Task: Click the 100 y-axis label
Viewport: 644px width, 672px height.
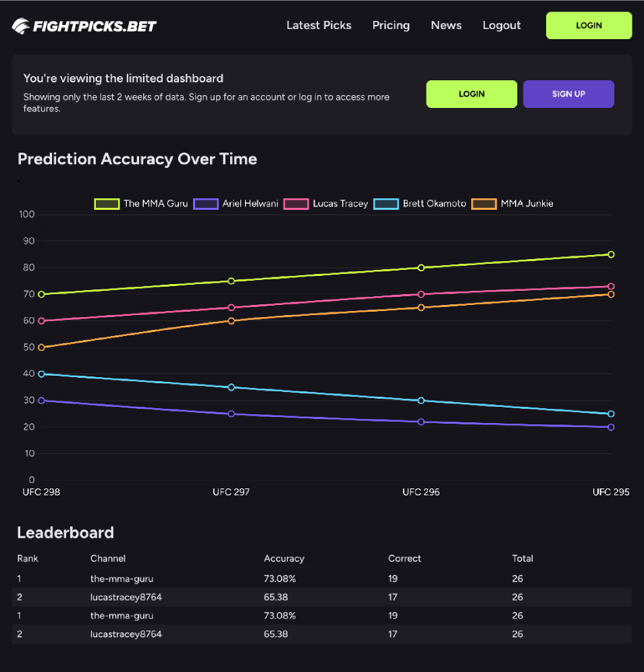Action: (26, 215)
